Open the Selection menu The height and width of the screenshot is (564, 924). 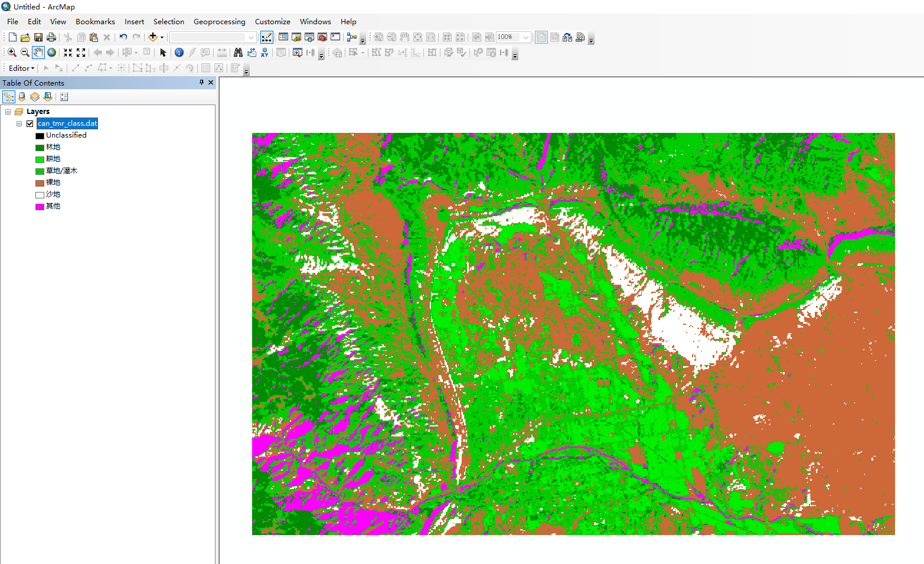click(x=168, y=21)
